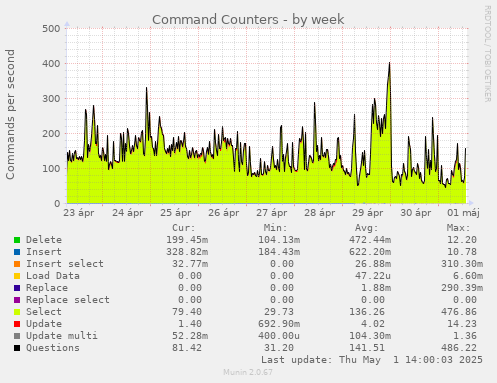This screenshot has width=497, height=383.
Task: Click the 'Questions' legend label
Action: (53, 348)
